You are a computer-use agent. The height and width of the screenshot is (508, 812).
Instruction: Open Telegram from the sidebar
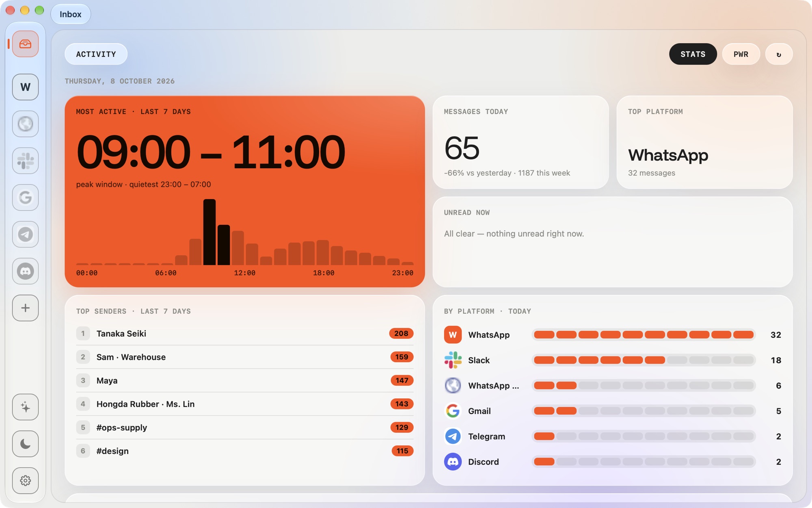(25, 234)
